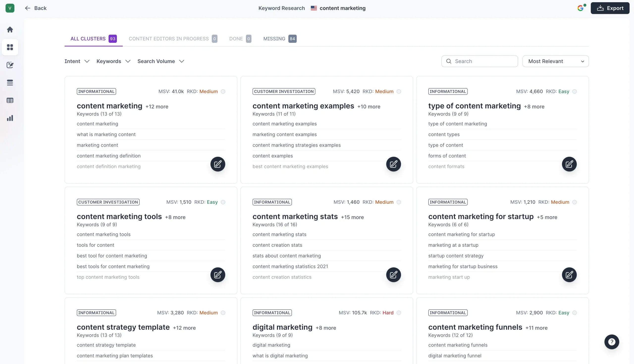The image size is (634, 364).
Task: Expand the Search Volume filter dropdown
Action: [161, 61]
